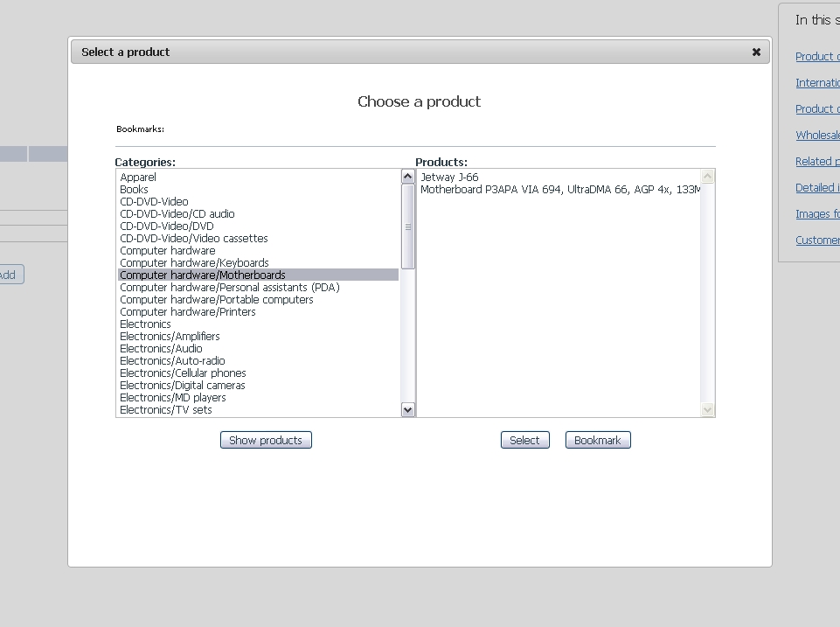
Task: Select Computer hardware/Personal assistants (PDA)
Action: [229, 288]
